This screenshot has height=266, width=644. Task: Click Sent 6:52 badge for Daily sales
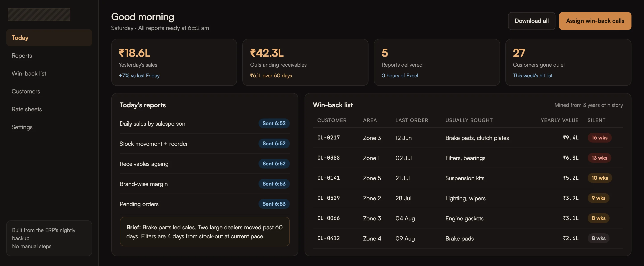tap(274, 123)
